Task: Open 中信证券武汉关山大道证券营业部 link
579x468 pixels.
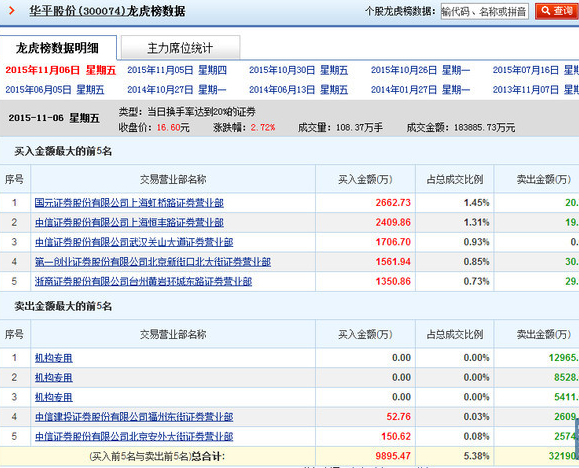Action: (134, 242)
